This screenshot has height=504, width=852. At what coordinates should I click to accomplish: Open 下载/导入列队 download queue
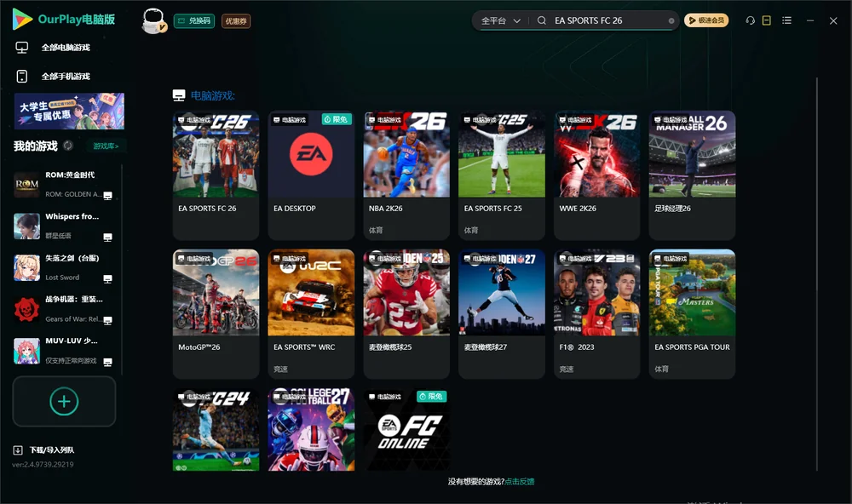tap(52, 450)
